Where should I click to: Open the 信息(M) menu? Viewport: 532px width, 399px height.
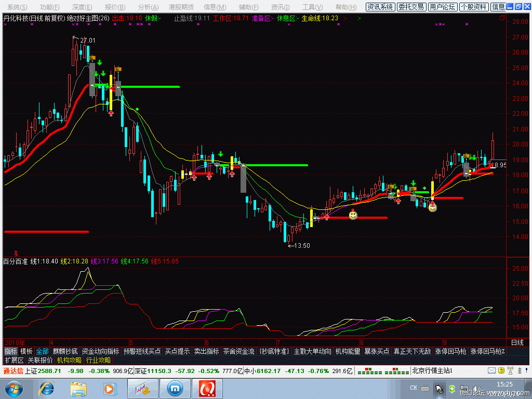point(215,7)
